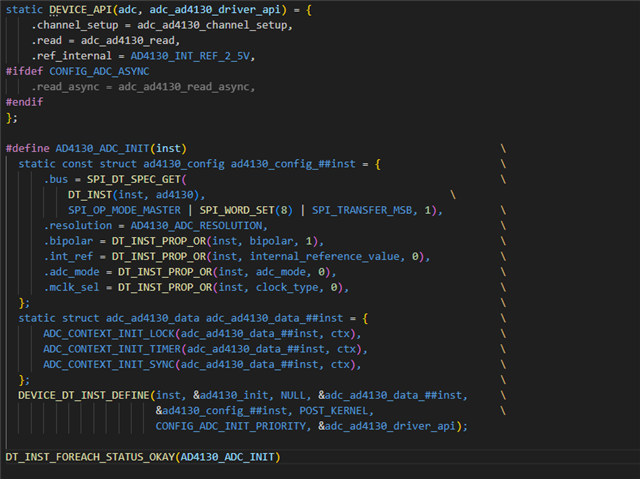This screenshot has height=479, width=640.
Task: Click adc_ad4130_read value
Action: [x=128, y=41]
